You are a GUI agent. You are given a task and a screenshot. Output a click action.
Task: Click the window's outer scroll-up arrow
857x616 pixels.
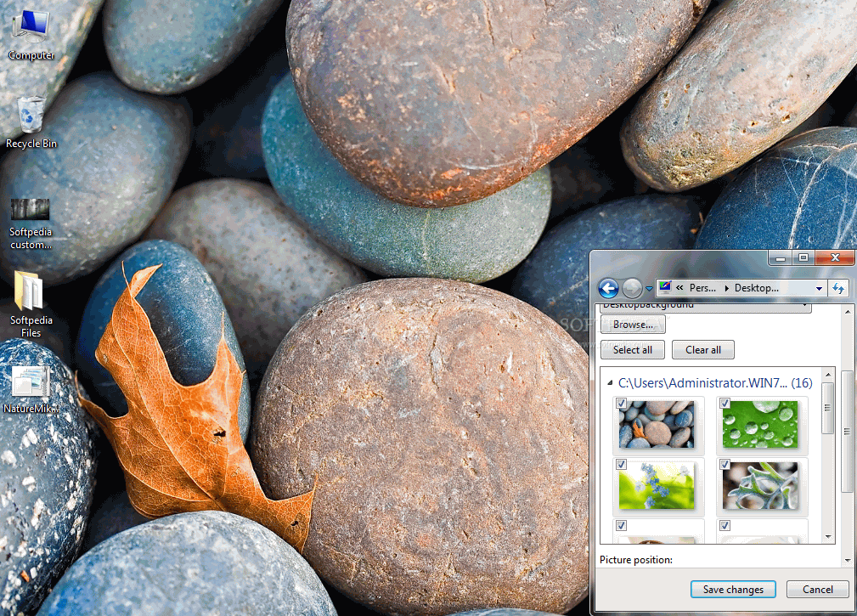click(x=848, y=310)
